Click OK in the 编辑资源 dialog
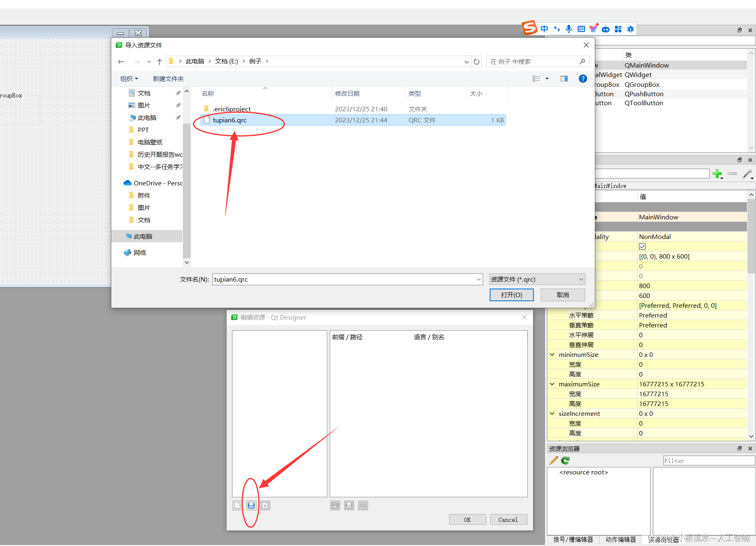 467,519
